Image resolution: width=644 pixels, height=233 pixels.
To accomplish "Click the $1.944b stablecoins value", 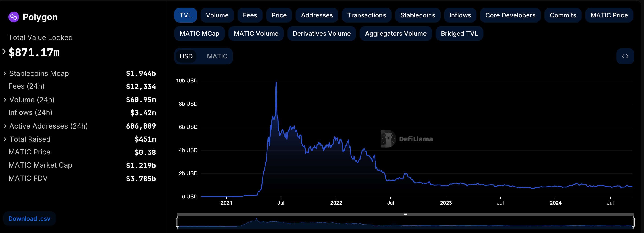I will click(x=141, y=73).
